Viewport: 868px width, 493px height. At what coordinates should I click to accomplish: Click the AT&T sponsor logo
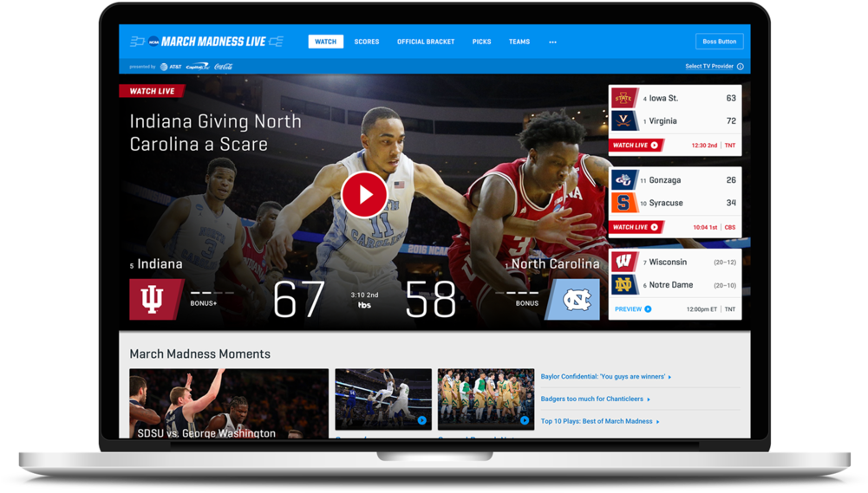[171, 67]
